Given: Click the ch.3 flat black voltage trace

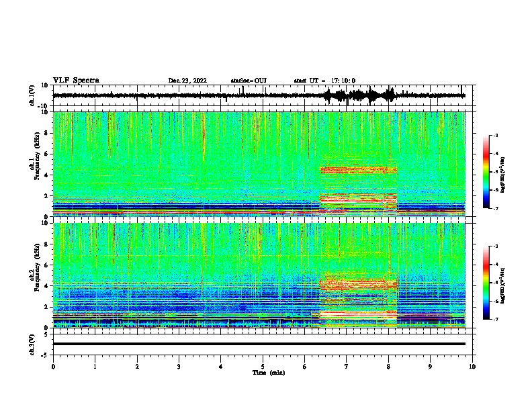Looking at the screenshot, I should [259, 344].
